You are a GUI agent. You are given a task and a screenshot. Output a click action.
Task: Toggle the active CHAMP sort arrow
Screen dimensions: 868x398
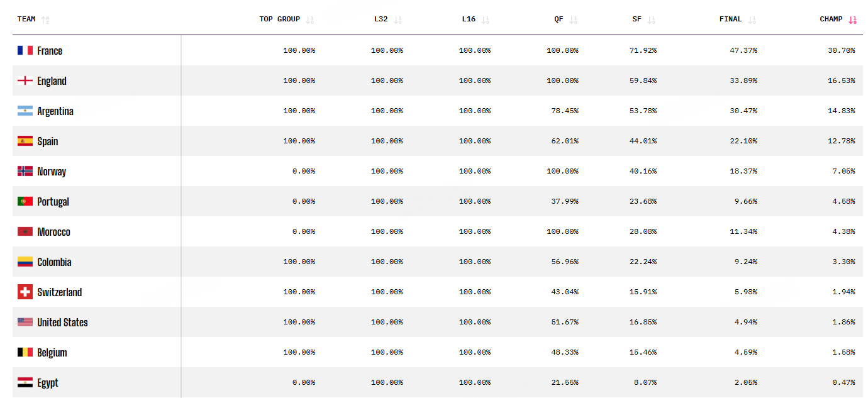pyautogui.click(x=852, y=19)
